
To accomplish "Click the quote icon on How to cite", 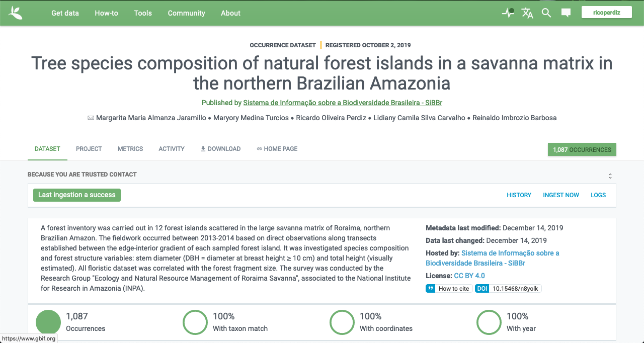I will click(x=430, y=289).
